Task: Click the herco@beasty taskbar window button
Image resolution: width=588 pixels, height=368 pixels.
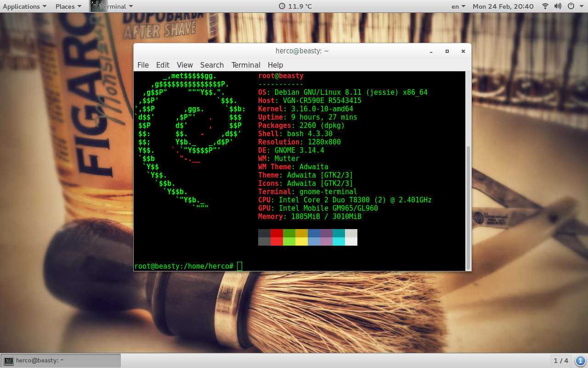Action: tap(61, 361)
